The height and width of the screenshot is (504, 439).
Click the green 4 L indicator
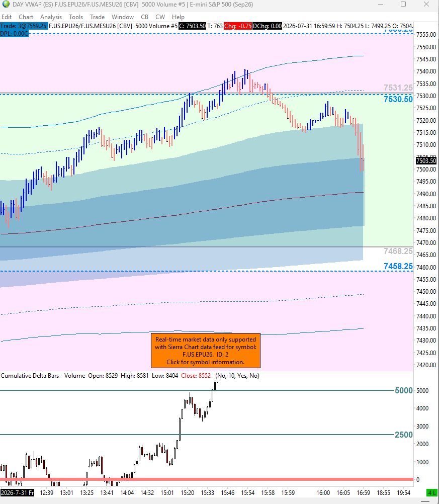432,492
